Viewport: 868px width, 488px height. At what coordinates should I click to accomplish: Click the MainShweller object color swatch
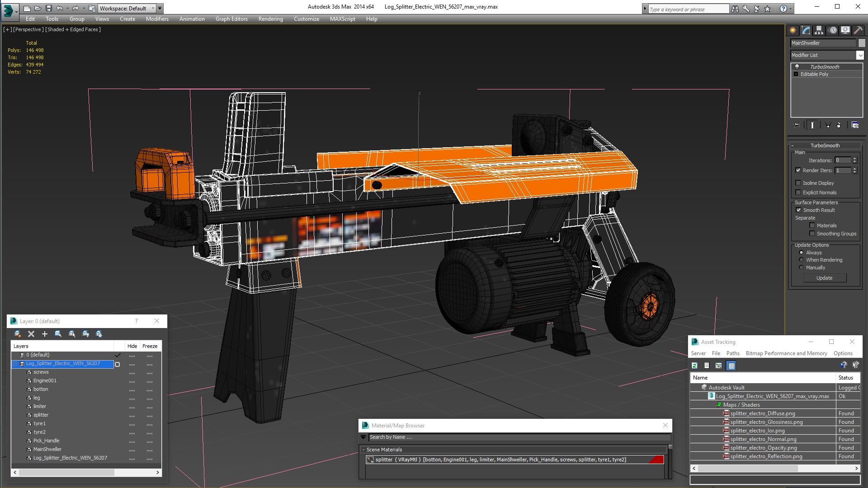click(x=862, y=43)
